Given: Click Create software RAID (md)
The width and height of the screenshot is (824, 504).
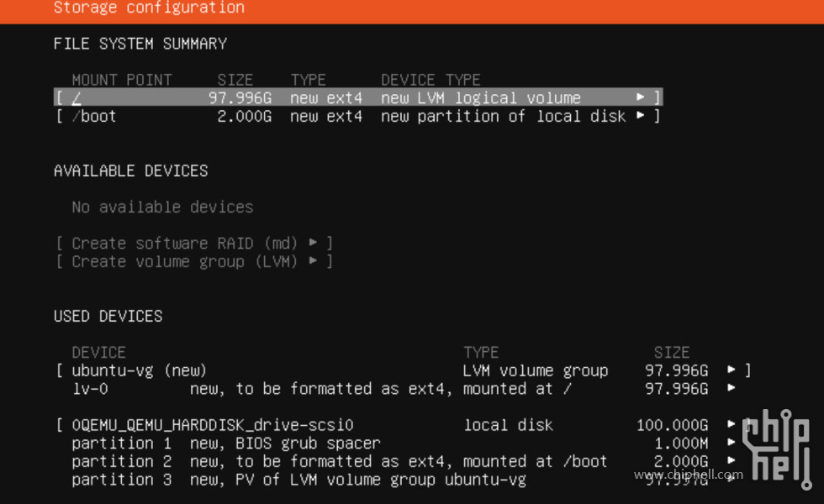Looking at the screenshot, I should [x=184, y=244].
